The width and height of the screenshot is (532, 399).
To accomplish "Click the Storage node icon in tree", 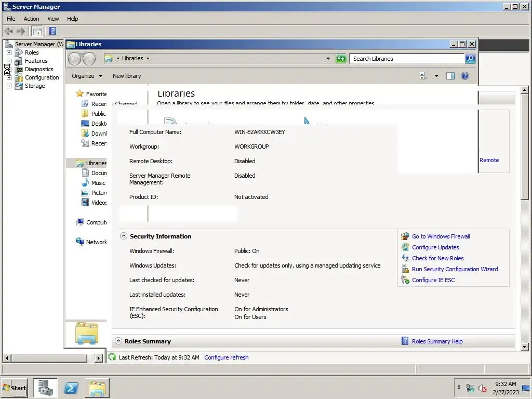I will tap(19, 86).
